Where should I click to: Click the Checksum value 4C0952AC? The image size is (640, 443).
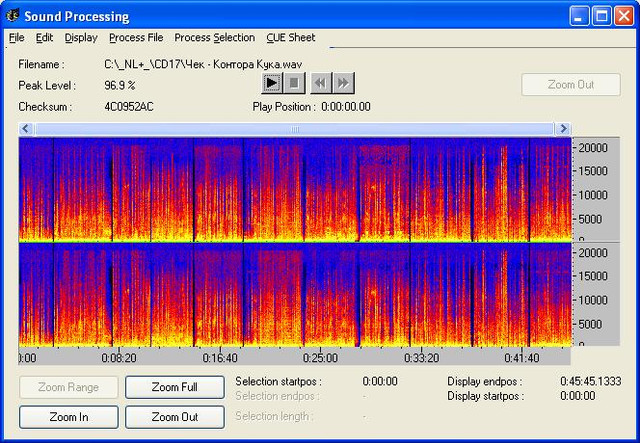[129, 107]
